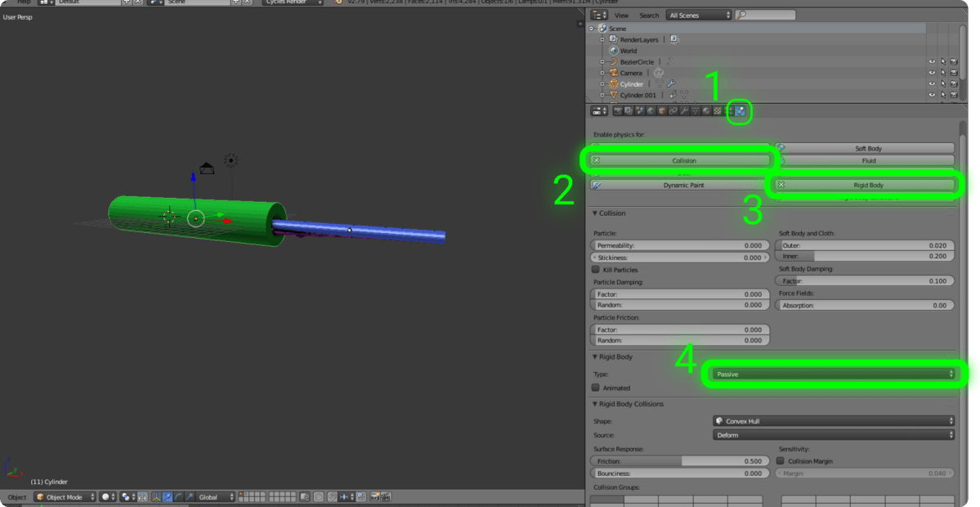This screenshot has height=507, width=980.
Task: Open the rigid body Type Passive dropdown
Action: (x=834, y=374)
